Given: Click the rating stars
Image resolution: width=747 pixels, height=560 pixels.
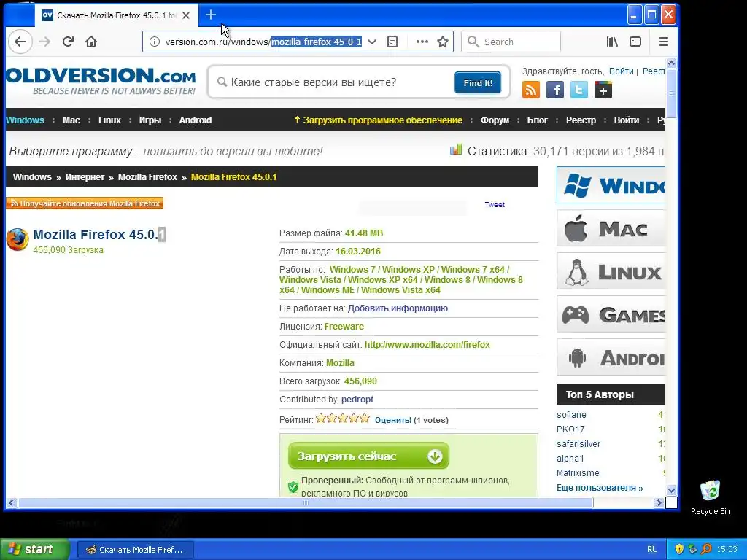Looking at the screenshot, I should (343, 419).
